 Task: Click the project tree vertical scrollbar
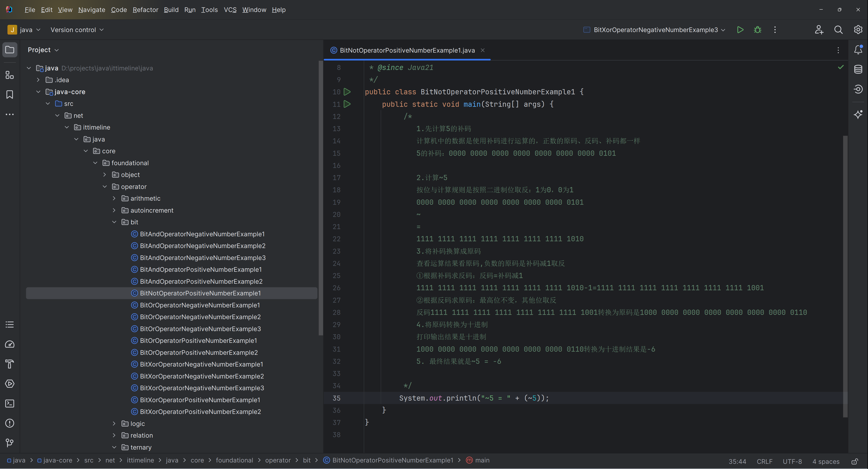coord(320,198)
